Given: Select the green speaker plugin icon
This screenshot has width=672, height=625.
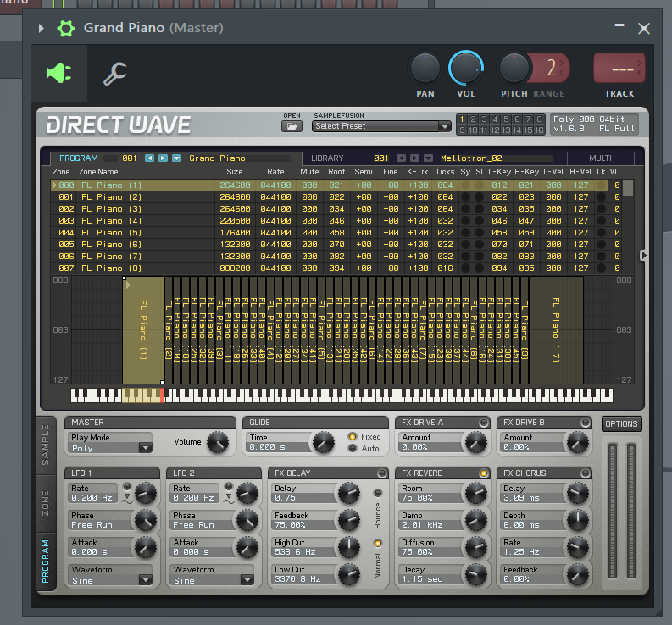Looking at the screenshot, I should (58, 73).
